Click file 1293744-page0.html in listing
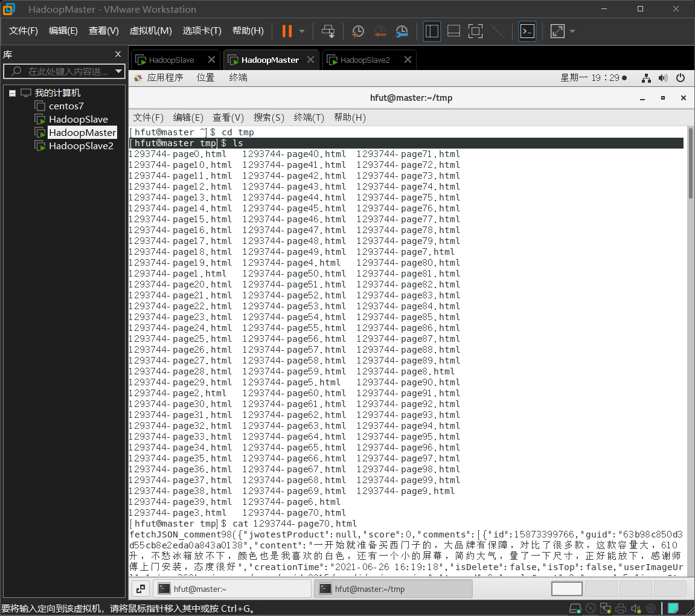Viewport: 695px width, 616px height. 178,154
